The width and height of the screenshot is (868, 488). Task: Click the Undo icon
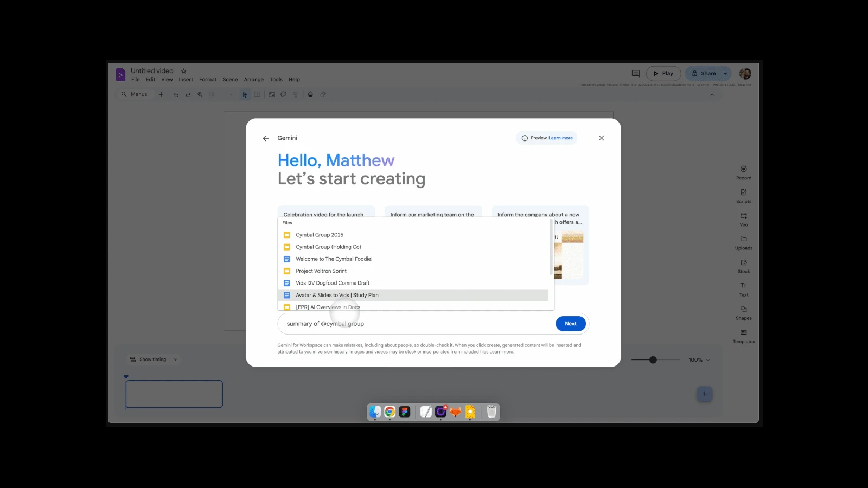point(176,94)
